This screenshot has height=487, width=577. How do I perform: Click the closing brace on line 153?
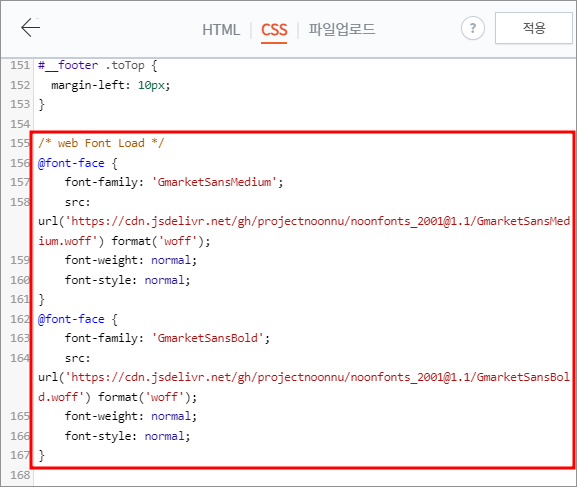(x=42, y=105)
